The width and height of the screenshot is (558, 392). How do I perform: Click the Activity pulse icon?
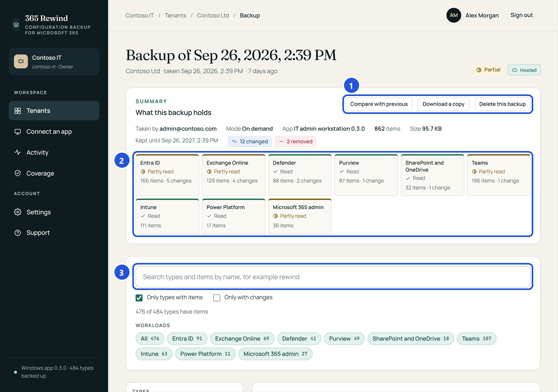tap(18, 152)
